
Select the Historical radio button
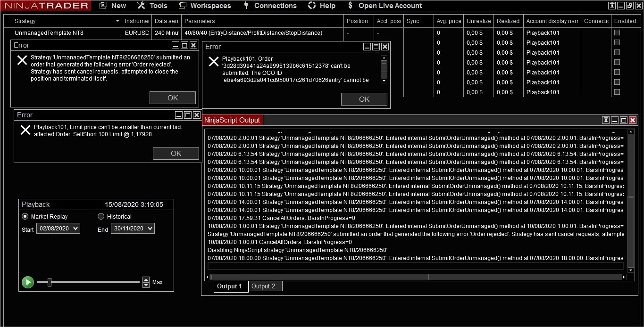[x=101, y=216]
